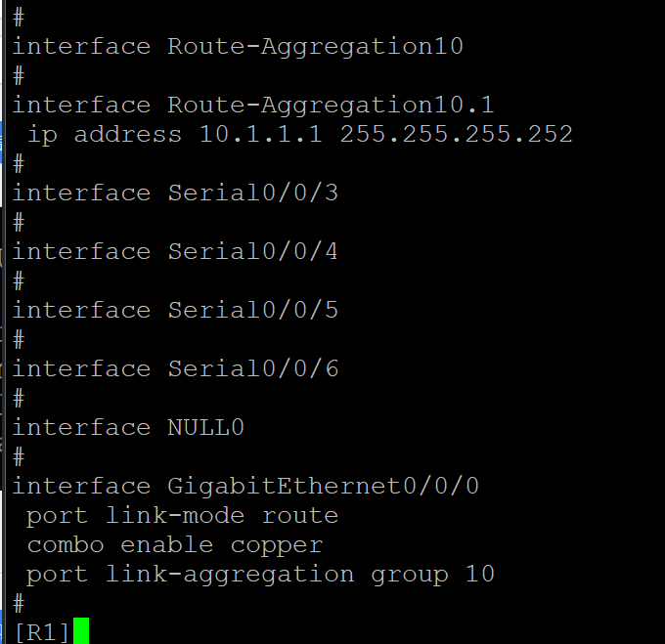
Task: Click the green cursor block after the prompt
Action: pos(81,631)
